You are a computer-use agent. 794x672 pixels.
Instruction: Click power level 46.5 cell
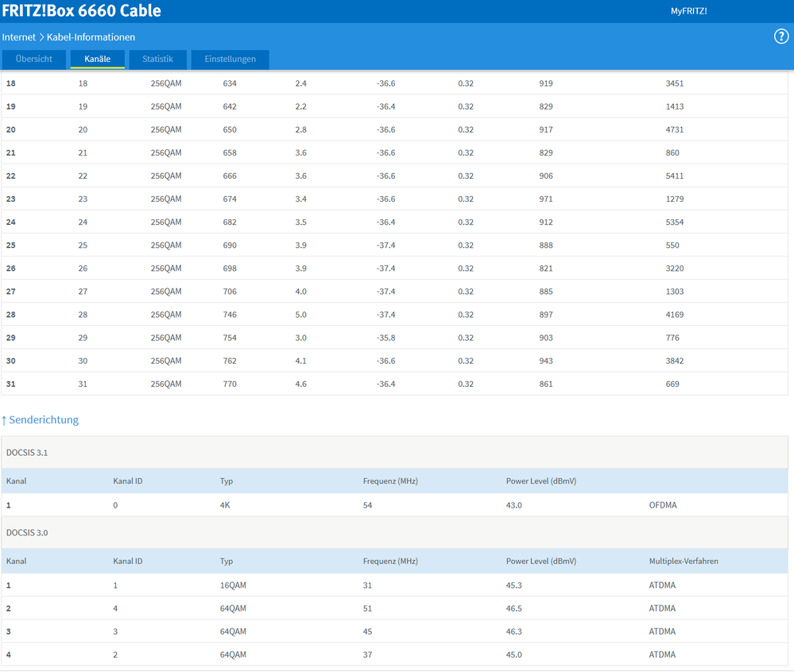(x=514, y=608)
